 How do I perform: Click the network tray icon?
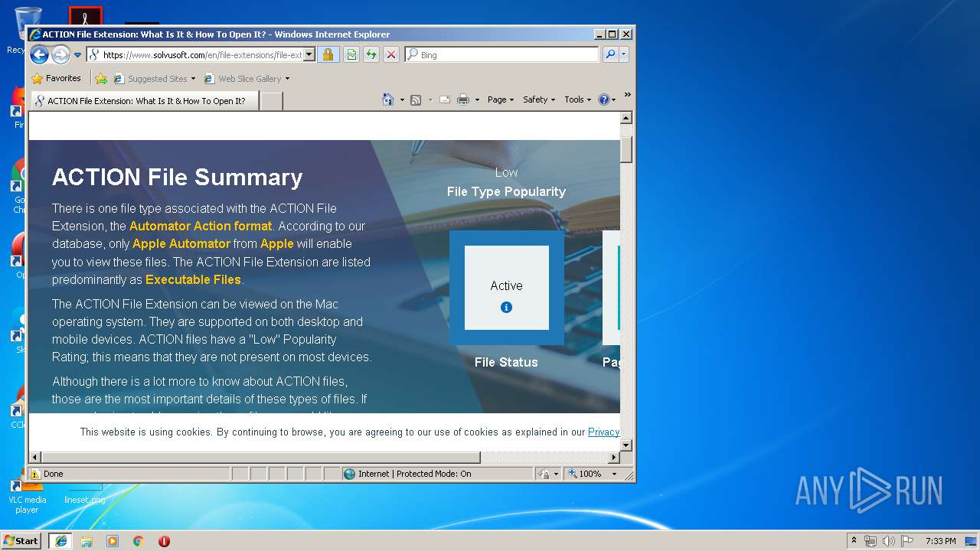point(871,541)
